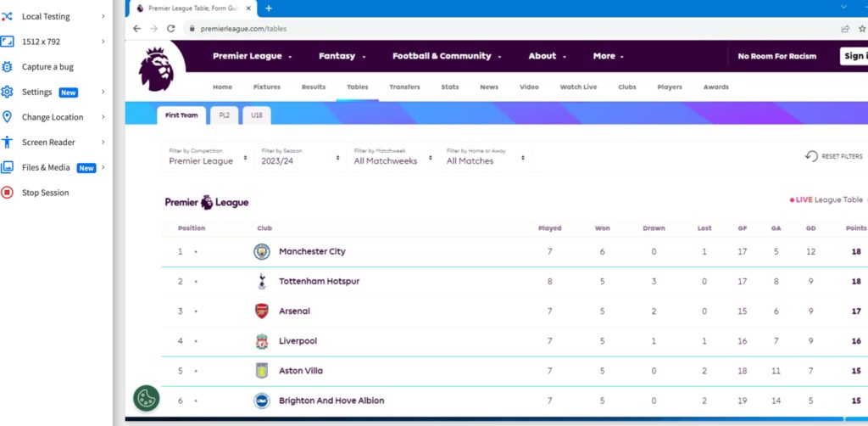Switch to the U18 tab

tap(256, 115)
